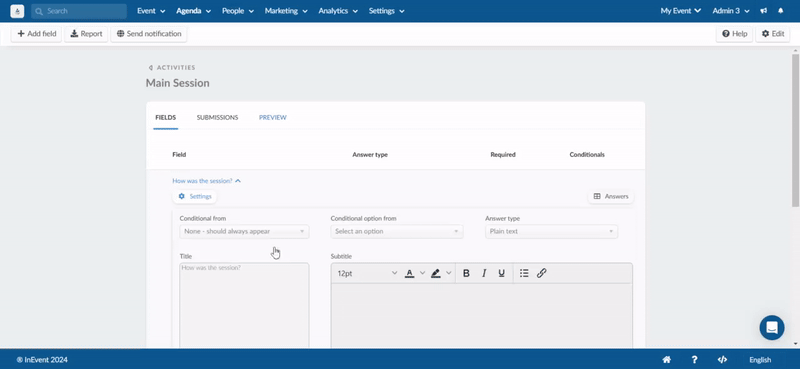
Task: Open the Agenda menu
Action: [x=193, y=11]
